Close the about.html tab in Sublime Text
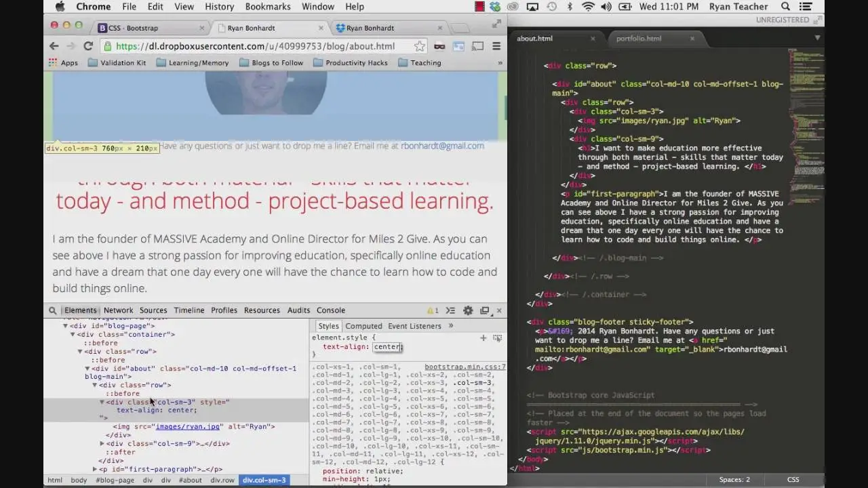Viewport: 868px width, 488px height. 593,39
